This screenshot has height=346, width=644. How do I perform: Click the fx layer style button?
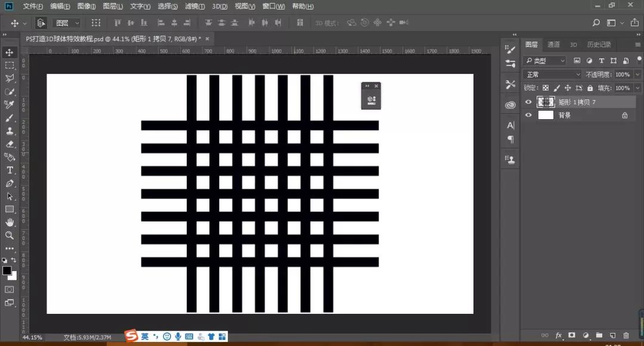coord(559,335)
